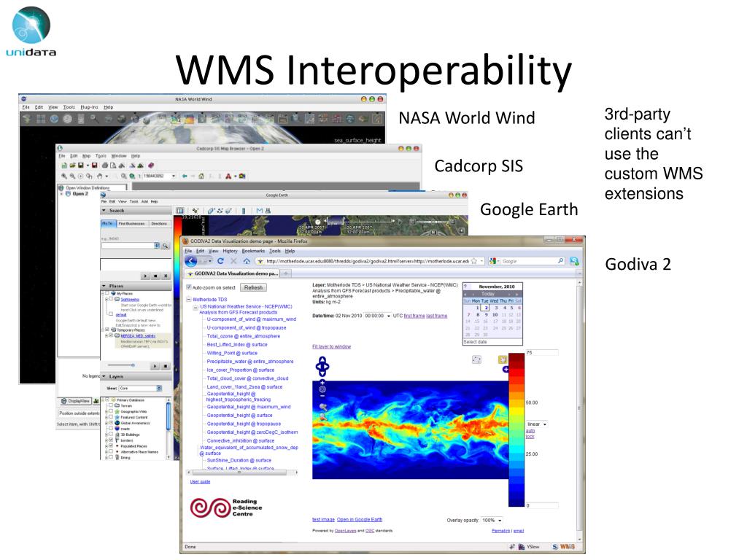Toggle Featured Content layer checkbox
The image size is (747, 560).
pyautogui.click(x=111, y=417)
